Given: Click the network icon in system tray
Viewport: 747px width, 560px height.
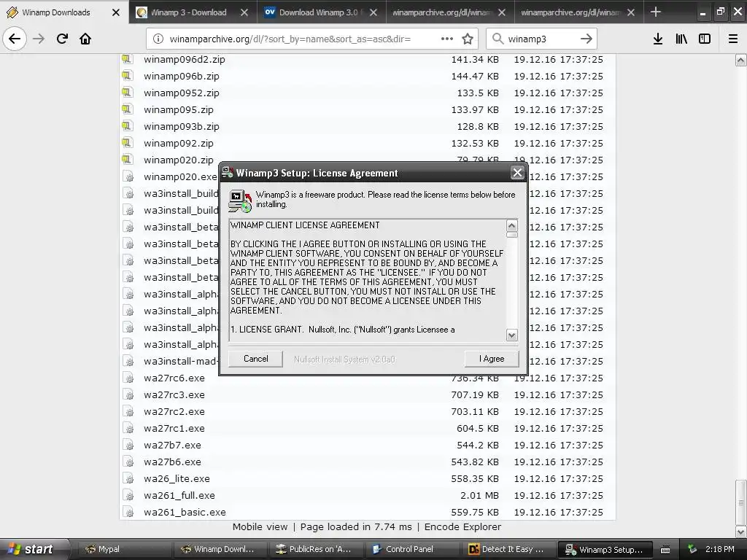Looking at the screenshot, I should (692, 549).
